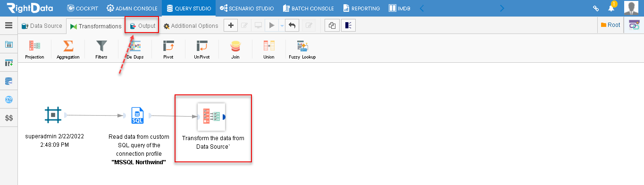The image size is (644, 185).
Task: Open the notifications bell
Action: pyautogui.click(x=611, y=8)
